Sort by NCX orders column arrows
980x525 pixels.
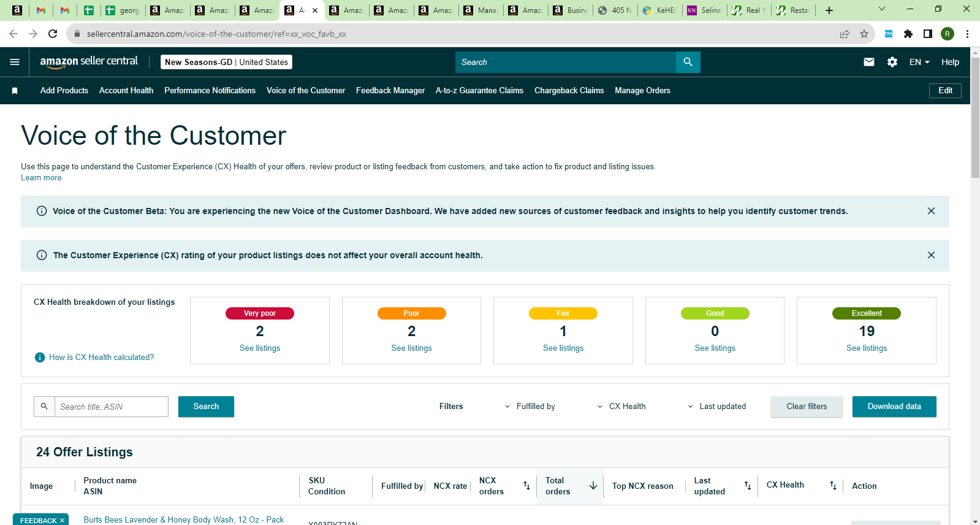point(526,486)
